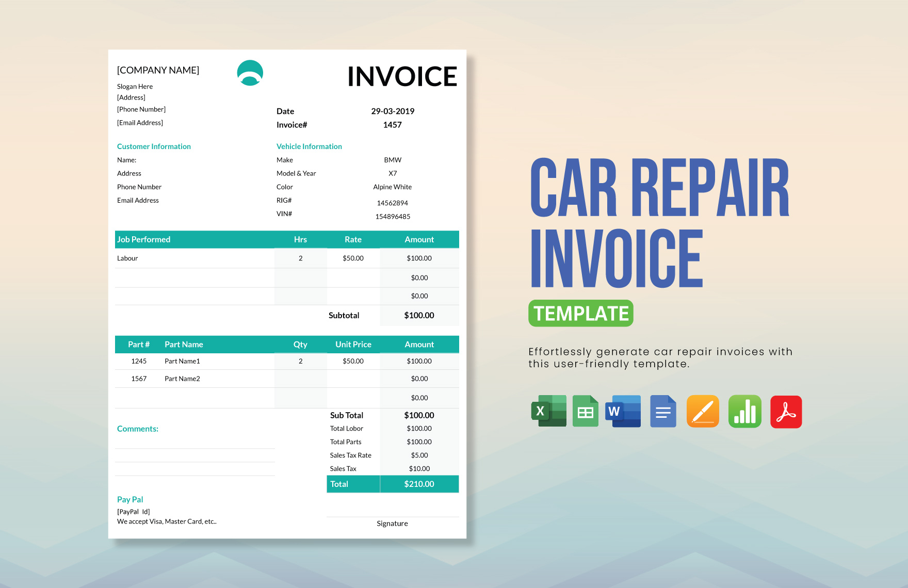
Task: Click the date value 29-03-2019
Action: click(393, 111)
